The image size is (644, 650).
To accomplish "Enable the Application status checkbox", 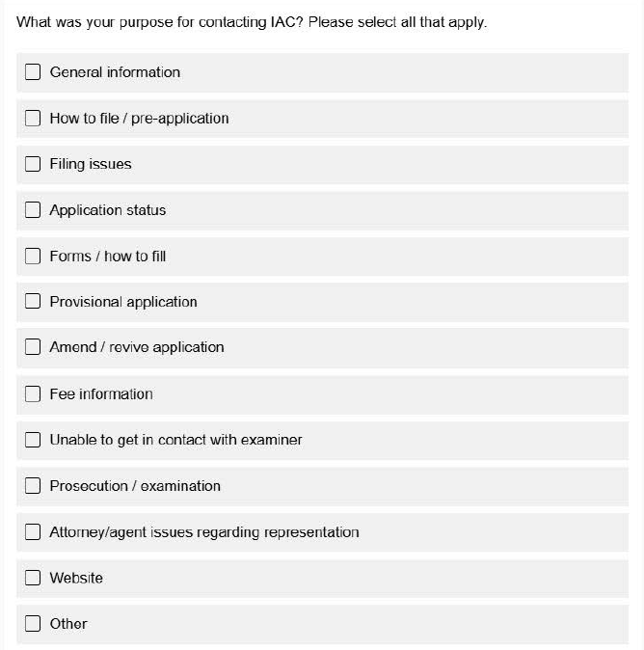I will tap(33, 210).
